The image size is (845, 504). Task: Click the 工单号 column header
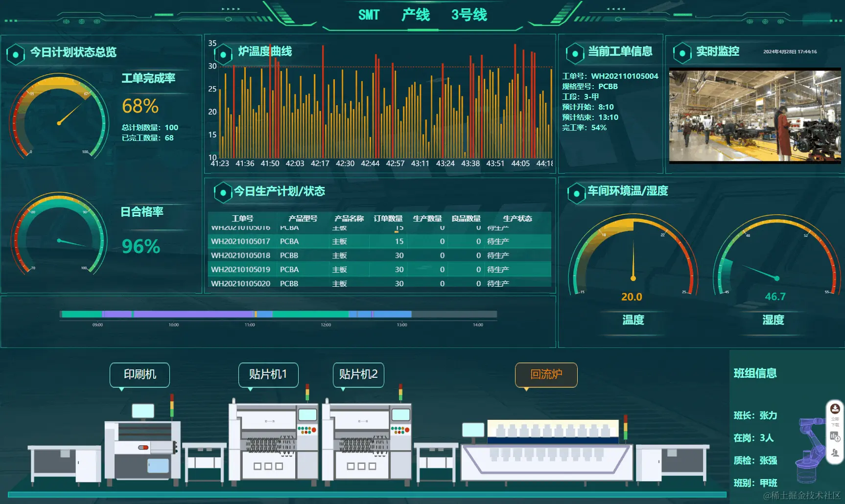click(x=242, y=218)
